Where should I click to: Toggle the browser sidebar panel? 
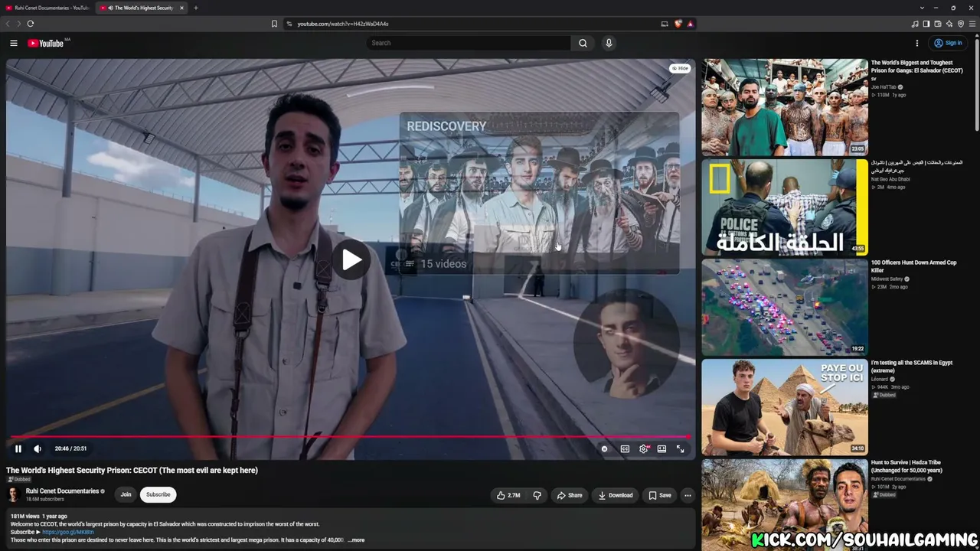coord(926,24)
